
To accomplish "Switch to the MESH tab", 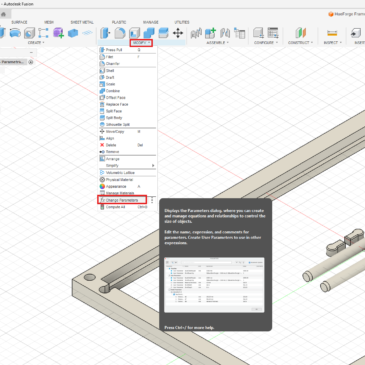I will coord(49,22).
